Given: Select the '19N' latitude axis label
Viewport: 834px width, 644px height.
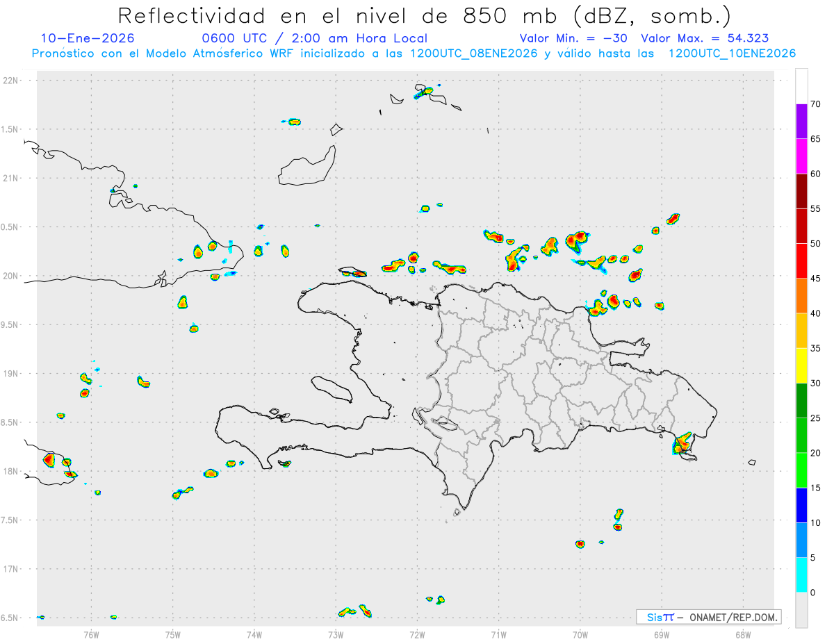Looking at the screenshot, I should (11, 374).
